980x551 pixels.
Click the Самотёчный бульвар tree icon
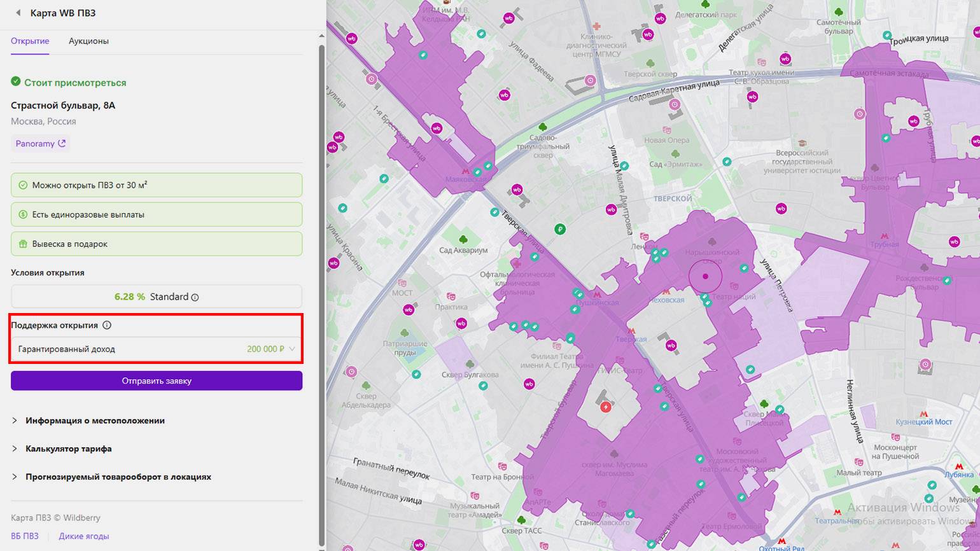coord(839,12)
